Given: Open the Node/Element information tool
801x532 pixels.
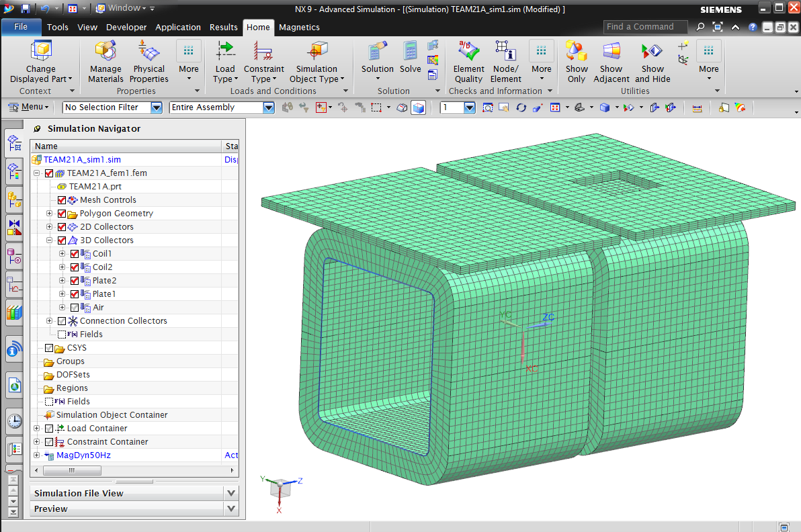Looking at the screenshot, I should 505,52.
